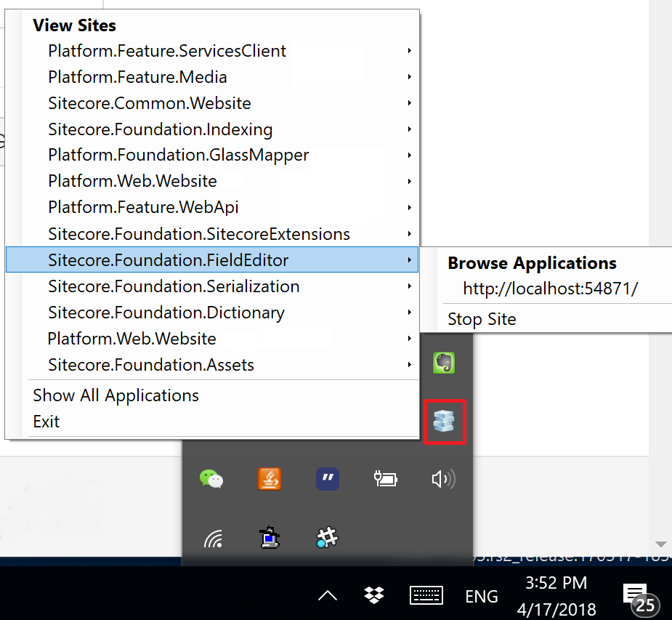Expand the Sitecore.Foundation.Assets submenu arrow
Screen dimensions: 672x620
(x=410, y=365)
